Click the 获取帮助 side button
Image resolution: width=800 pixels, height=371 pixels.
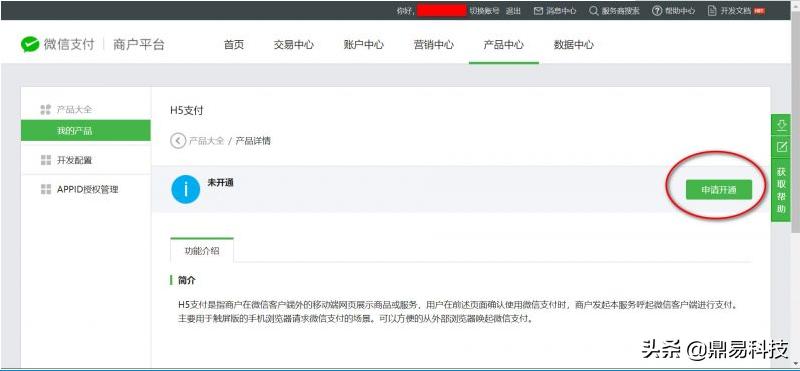tap(781, 189)
